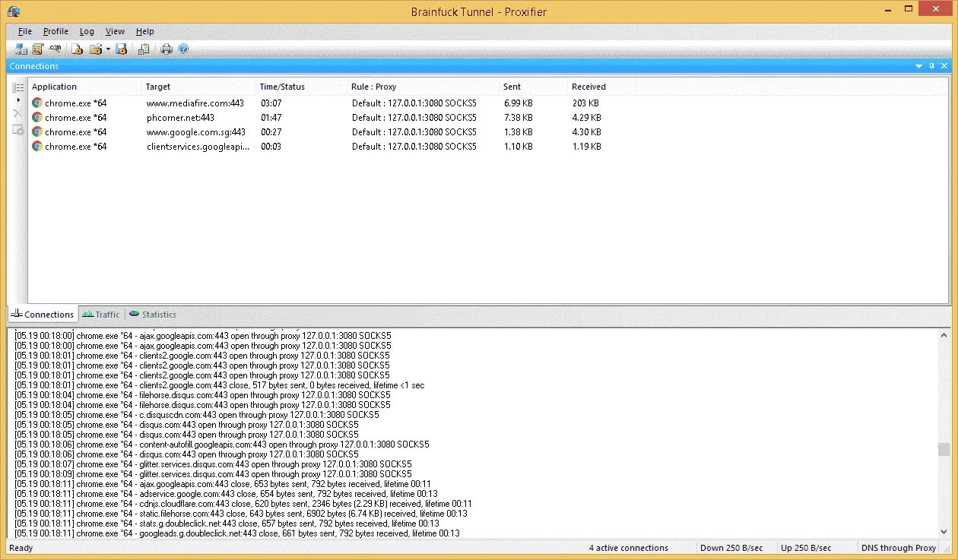Open the Proxy Checker toolbar icon
958x560 pixels.
click(143, 49)
